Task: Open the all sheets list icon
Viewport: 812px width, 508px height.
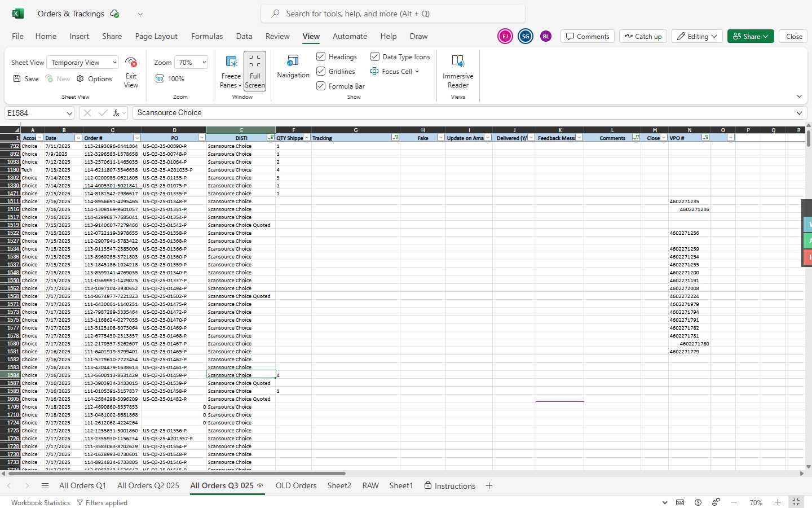Action: 45,486
